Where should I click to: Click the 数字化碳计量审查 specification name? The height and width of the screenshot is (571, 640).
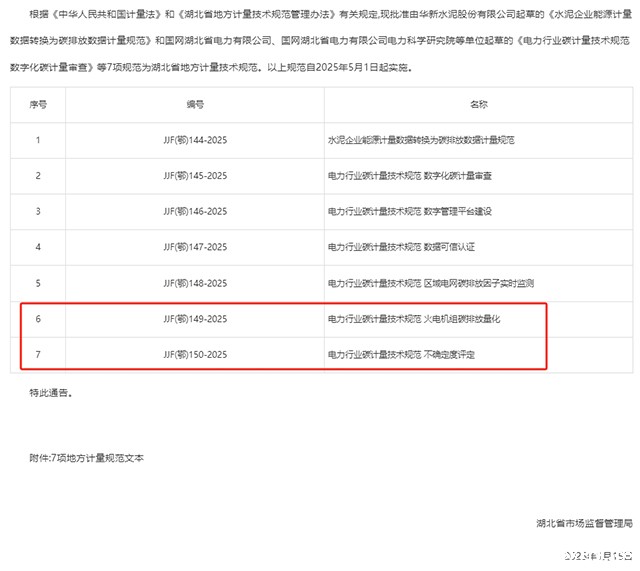pyautogui.click(x=458, y=176)
